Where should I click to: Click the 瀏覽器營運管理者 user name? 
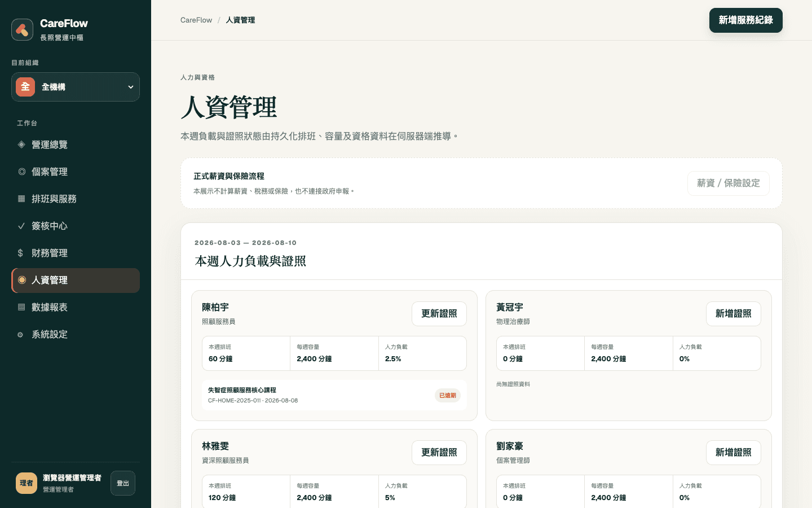click(x=72, y=478)
